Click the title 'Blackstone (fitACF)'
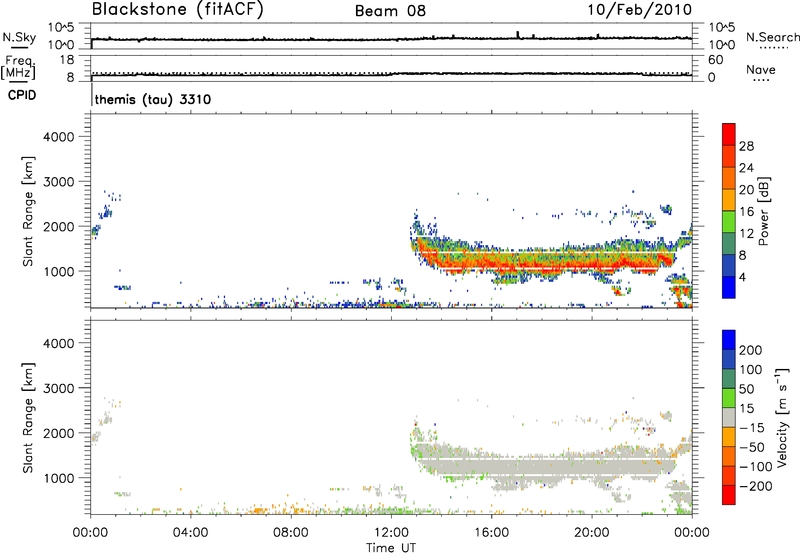The height and width of the screenshot is (554, 800). coord(177,9)
